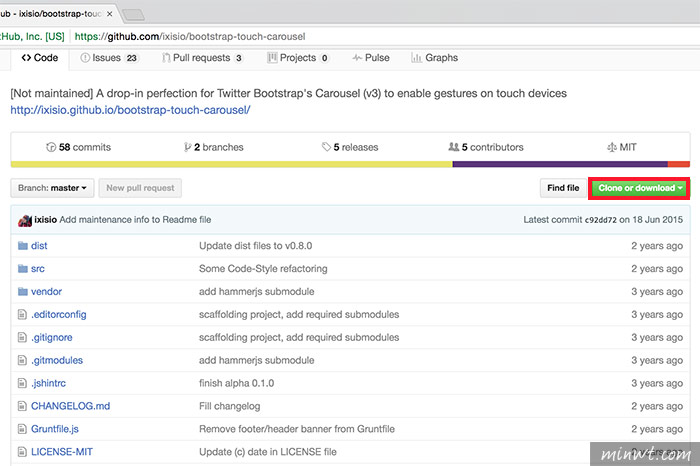Click the file icon beside .gitmodules
The image size is (700, 466).
tap(22, 360)
